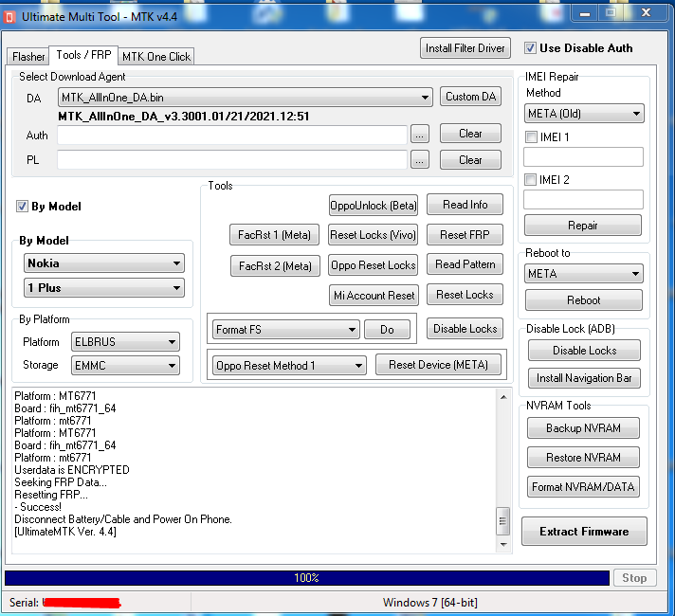The image size is (675, 616).
Task: Switch to the Flasher tab
Action: (x=28, y=57)
